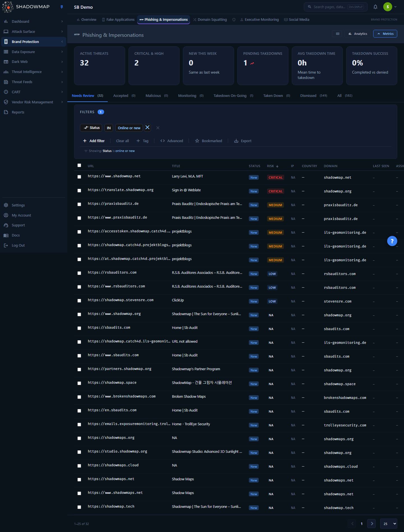Expand the Dashboard menu chevron
The height and width of the screenshot is (532, 404).
coord(62,21)
